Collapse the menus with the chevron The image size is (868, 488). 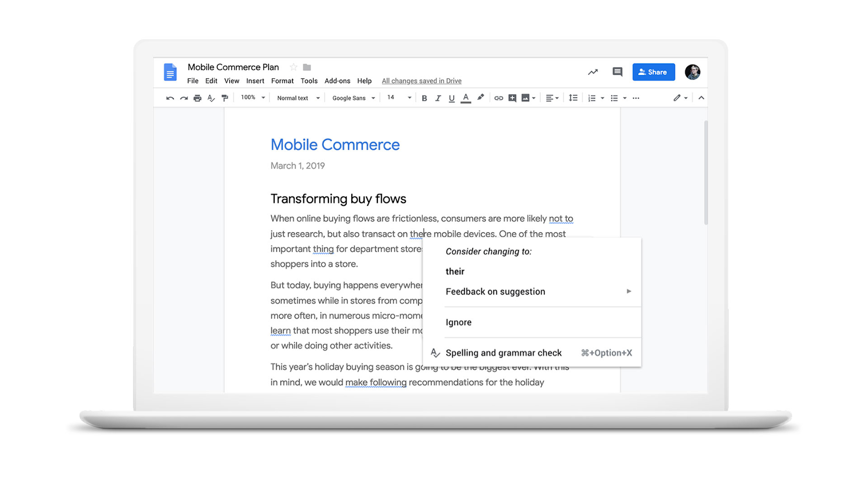(x=701, y=98)
